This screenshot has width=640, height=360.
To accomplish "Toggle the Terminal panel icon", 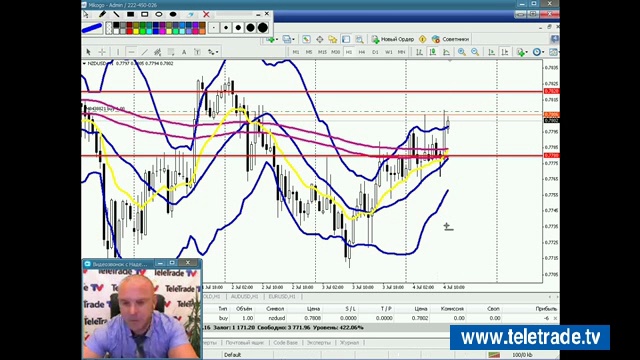I will click(346, 39).
